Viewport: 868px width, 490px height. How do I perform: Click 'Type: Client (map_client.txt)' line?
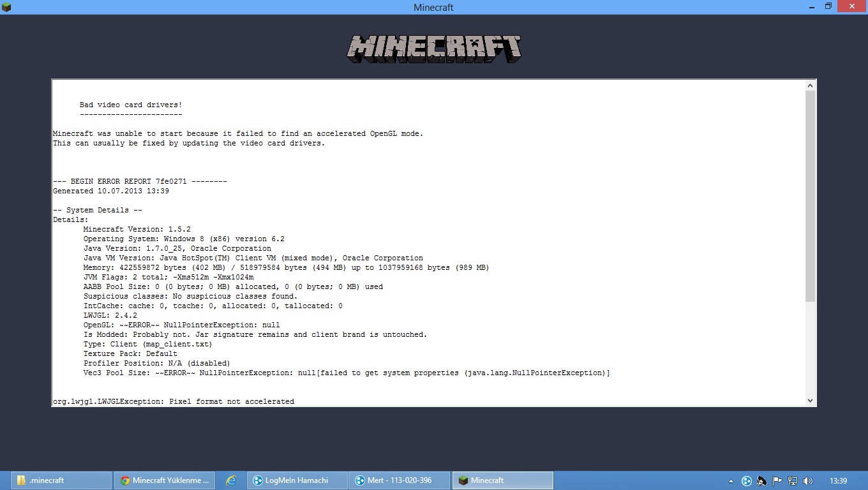[x=148, y=344]
